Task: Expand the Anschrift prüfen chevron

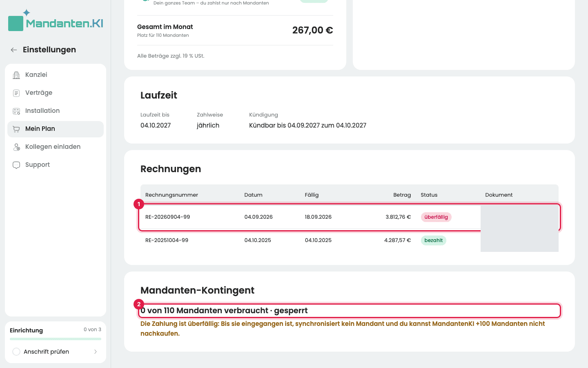Action: [x=96, y=352]
